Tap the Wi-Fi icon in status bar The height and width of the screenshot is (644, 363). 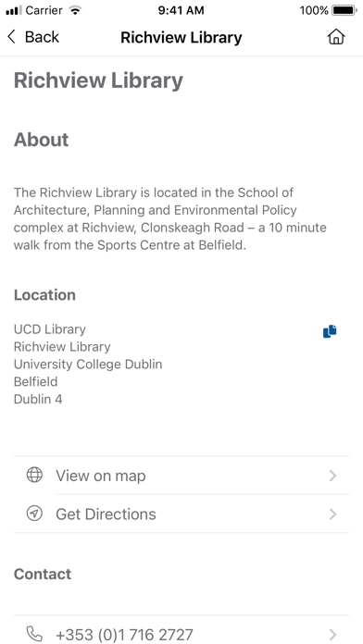(x=75, y=10)
